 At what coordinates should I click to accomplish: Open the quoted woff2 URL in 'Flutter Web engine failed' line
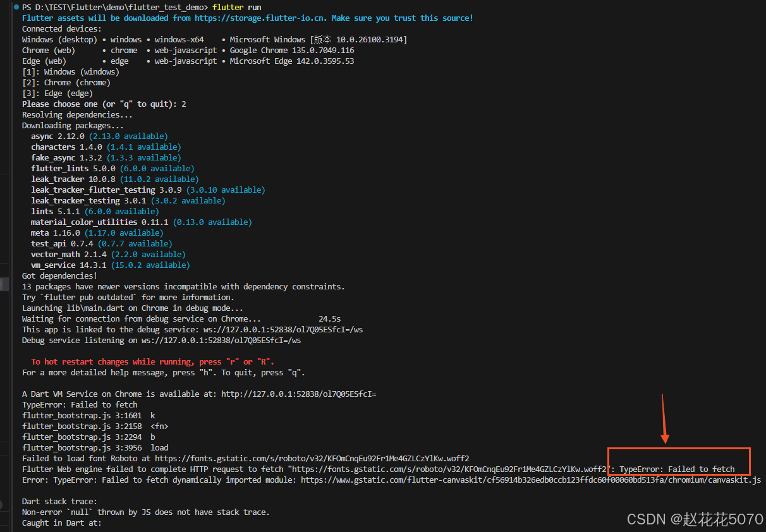coord(449,469)
